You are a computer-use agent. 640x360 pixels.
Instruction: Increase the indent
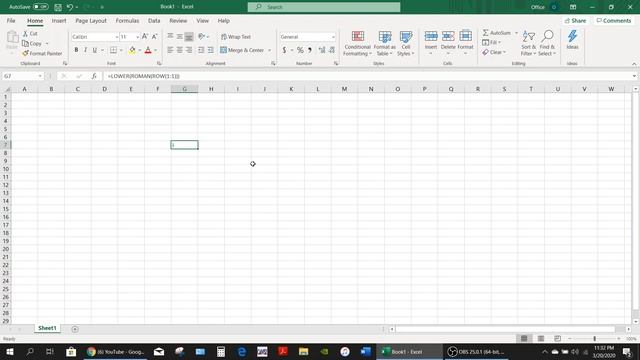tap(210, 50)
